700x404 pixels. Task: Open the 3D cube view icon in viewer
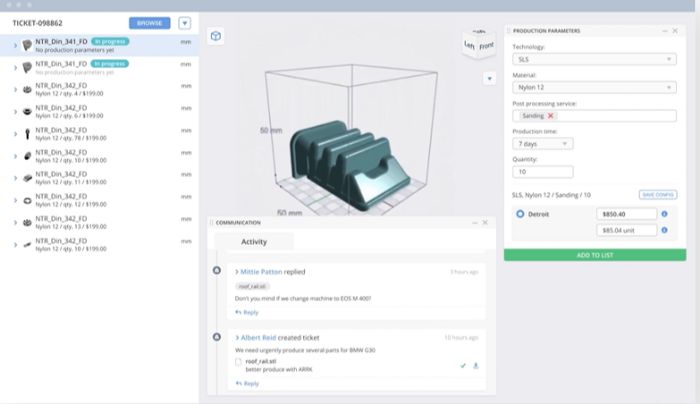pyautogui.click(x=216, y=36)
